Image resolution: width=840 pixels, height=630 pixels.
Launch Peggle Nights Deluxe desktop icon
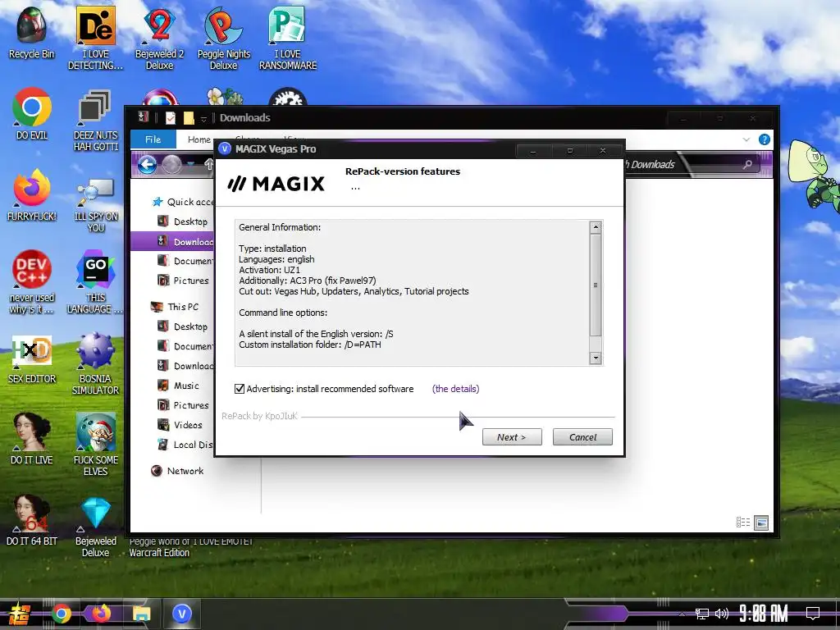[x=223, y=38]
